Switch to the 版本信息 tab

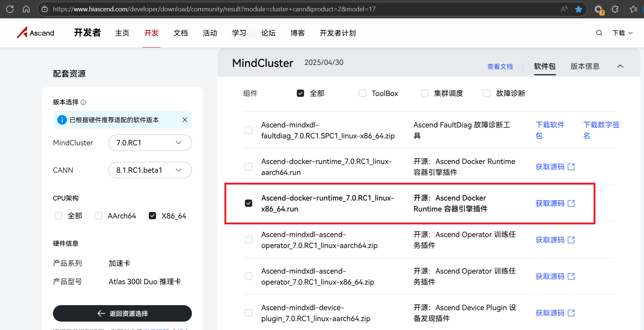tap(585, 66)
